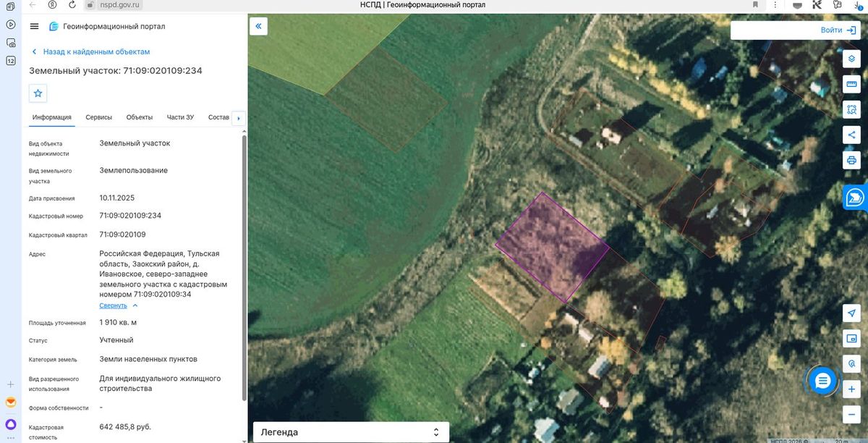The width and height of the screenshot is (868, 443).
Task: Go back via Назад к найденным объектам
Action: click(90, 52)
